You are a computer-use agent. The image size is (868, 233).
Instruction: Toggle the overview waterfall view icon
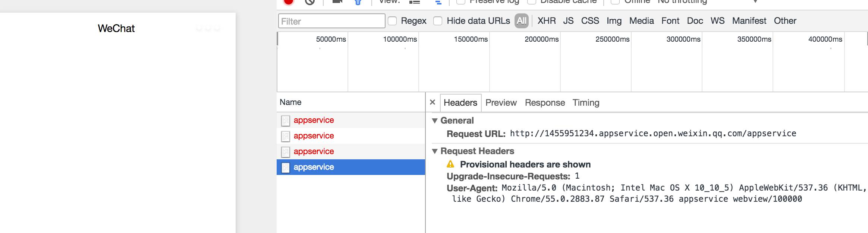click(x=438, y=2)
